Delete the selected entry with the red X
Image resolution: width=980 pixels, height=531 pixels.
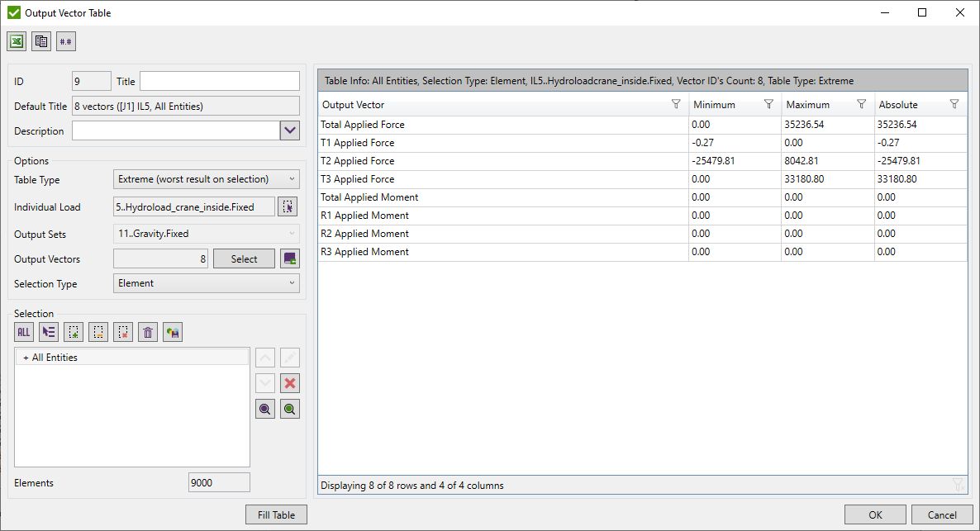[289, 382]
